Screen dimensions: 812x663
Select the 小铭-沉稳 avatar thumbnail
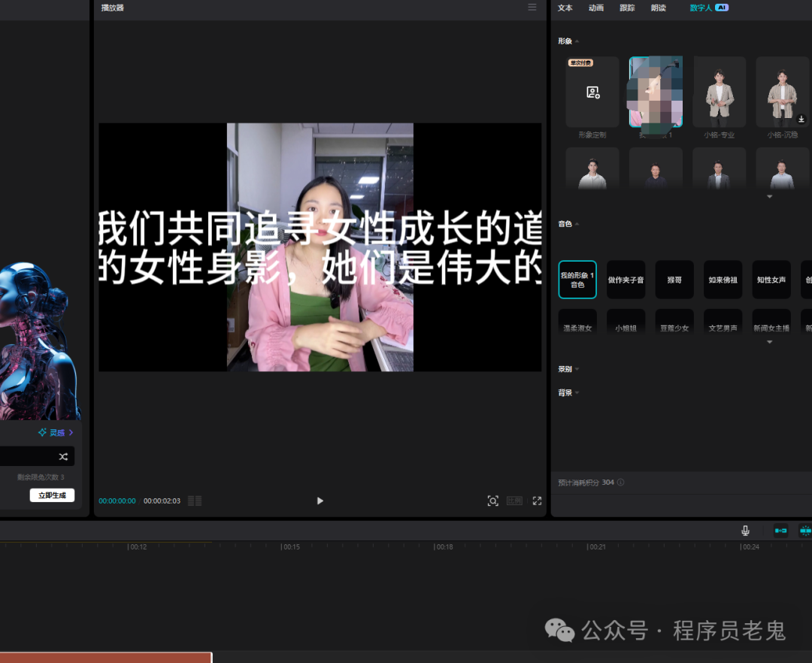click(783, 92)
